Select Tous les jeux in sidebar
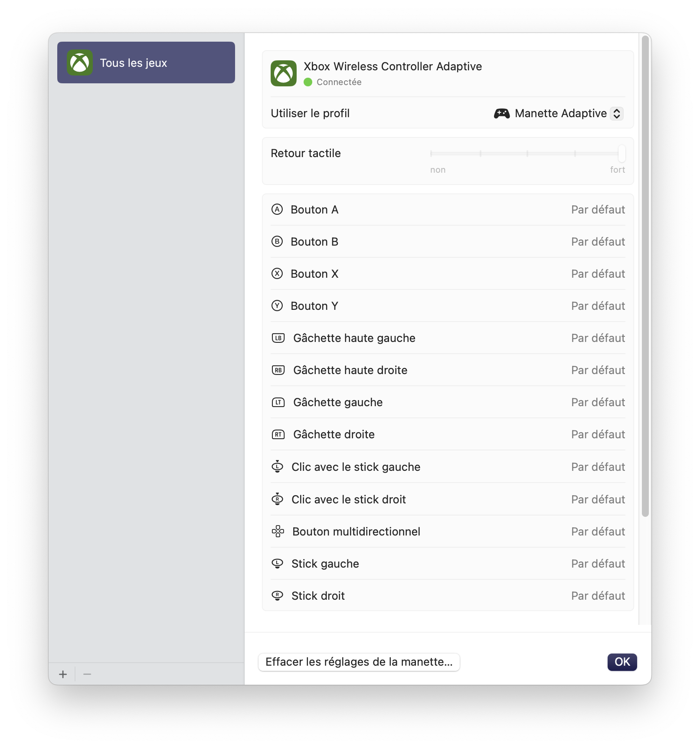The image size is (700, 749). 146,62
